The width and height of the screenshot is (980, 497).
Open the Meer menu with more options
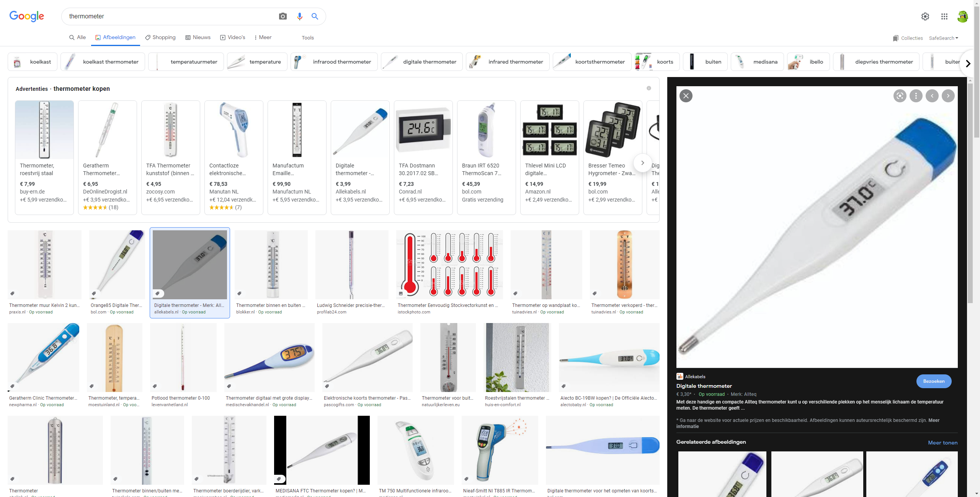(x=263, y=37)
